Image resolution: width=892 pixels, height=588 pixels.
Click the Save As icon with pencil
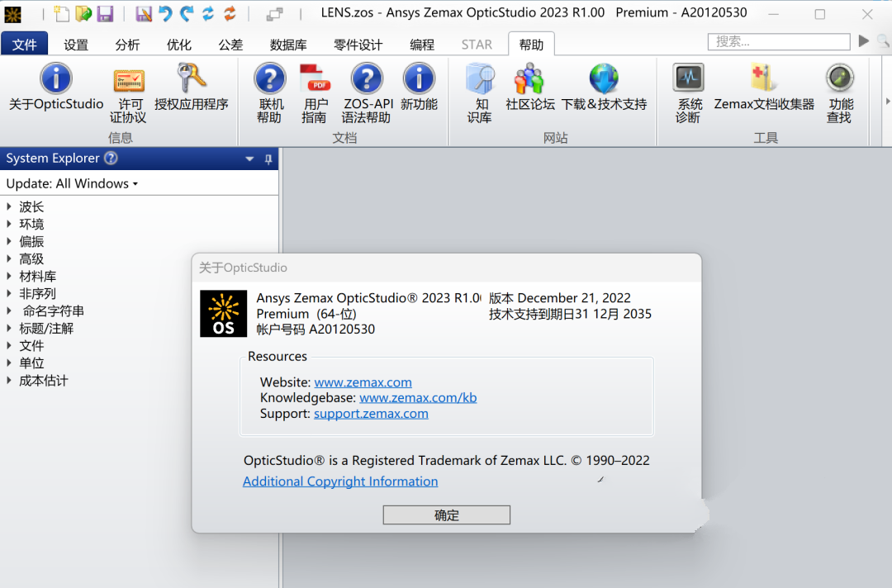(x=144, y=13)
